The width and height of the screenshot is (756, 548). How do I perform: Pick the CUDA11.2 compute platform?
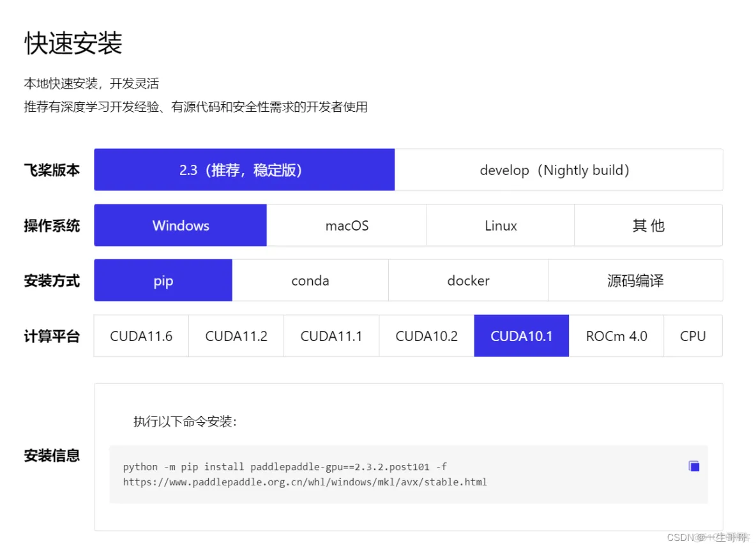click(236, 336)
